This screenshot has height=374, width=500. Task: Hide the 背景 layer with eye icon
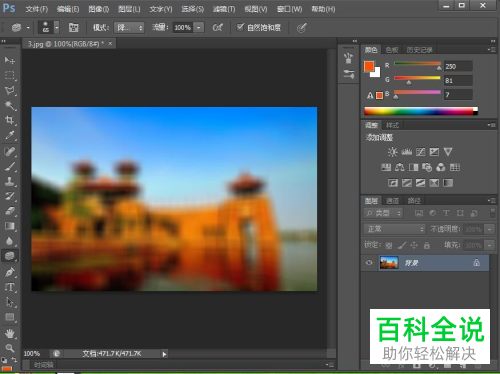click(x=369, y=263)
